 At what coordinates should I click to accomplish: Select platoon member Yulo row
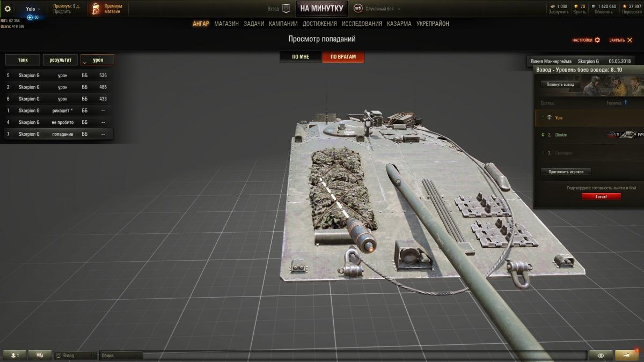coord(589,117)
